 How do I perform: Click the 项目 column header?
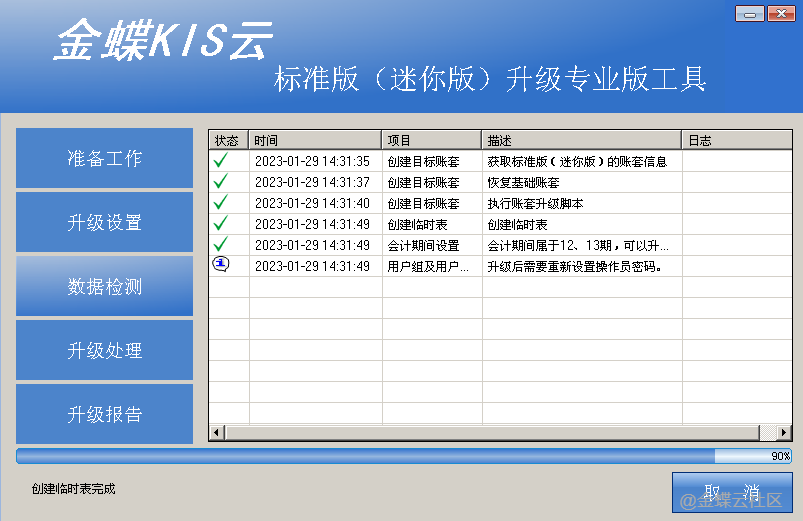click(x=432, y=141)
